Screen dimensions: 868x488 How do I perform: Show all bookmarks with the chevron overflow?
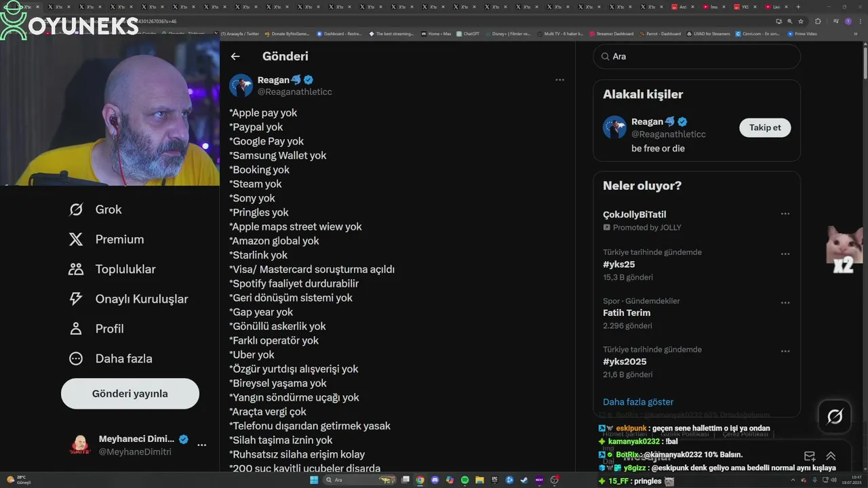pos(856,34)
